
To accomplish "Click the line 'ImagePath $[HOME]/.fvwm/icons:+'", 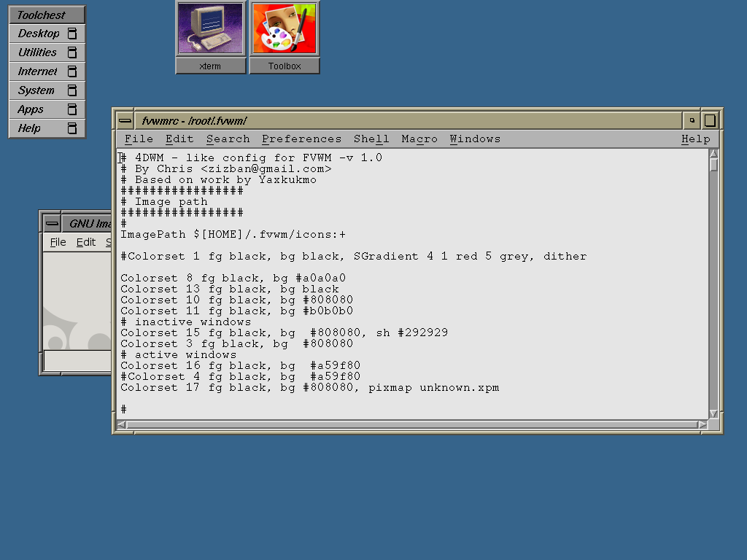I will click(x=233, y=235).
